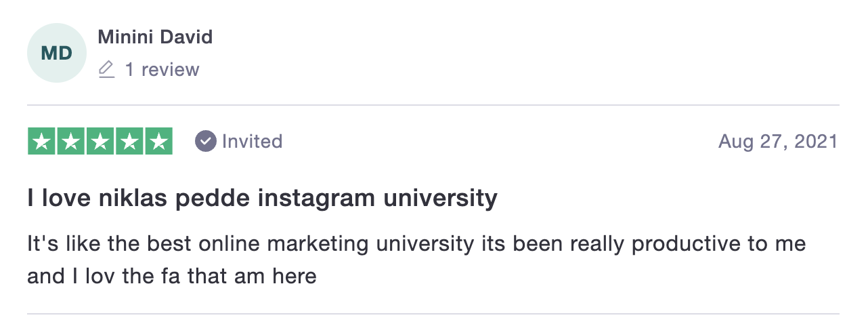Image resolution: width=868 pixels, height=324 pixels.
Task: Click the "1 review" count text
Action: [x=162, y=70]
